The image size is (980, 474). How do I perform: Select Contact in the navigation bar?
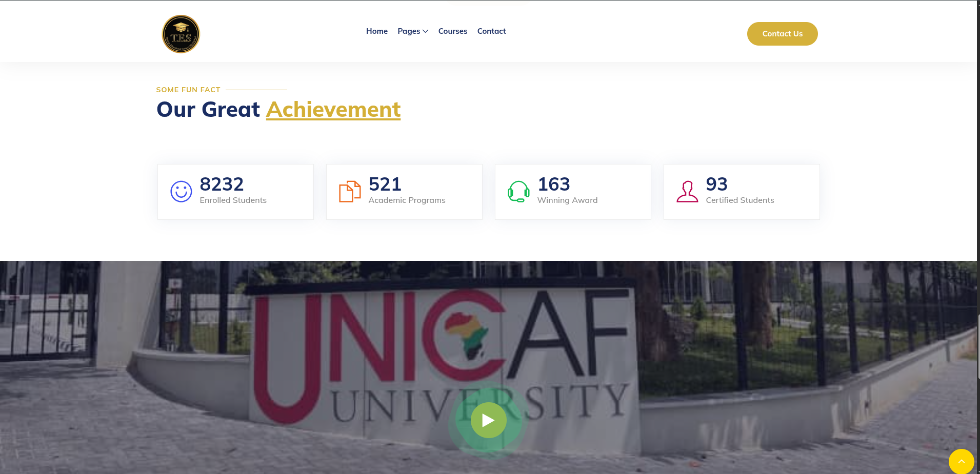point(491,31)
